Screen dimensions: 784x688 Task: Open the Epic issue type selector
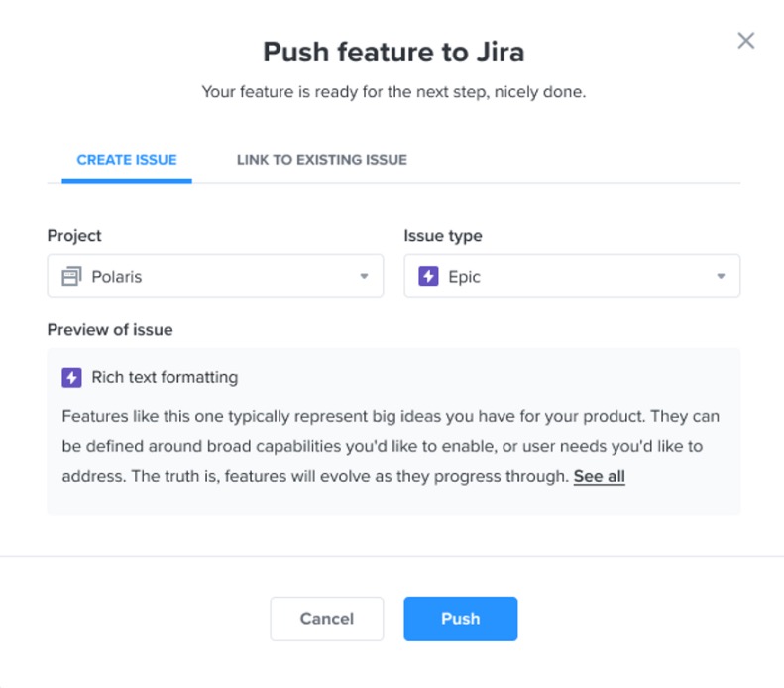572,277
